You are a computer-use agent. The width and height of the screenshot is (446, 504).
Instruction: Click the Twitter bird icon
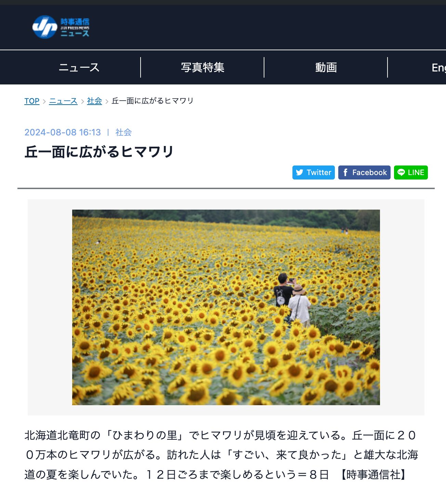(x=300, y=173)
